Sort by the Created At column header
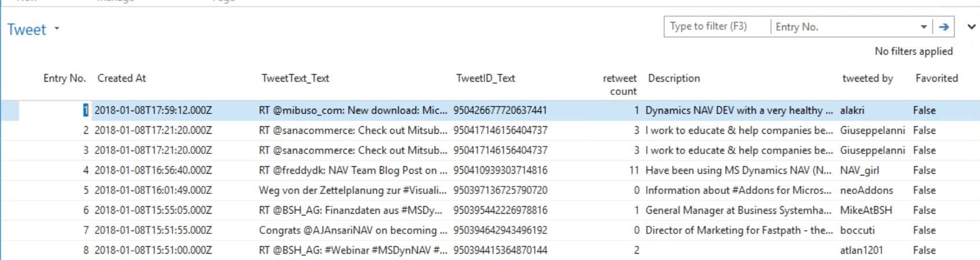The image size is (980, 260). tap(122, 78)
